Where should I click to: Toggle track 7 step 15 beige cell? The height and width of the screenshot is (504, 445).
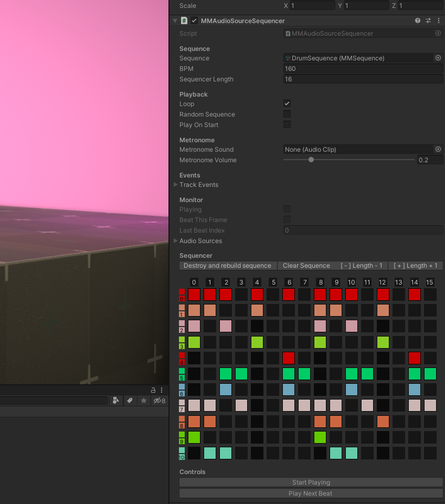(430, 405)
